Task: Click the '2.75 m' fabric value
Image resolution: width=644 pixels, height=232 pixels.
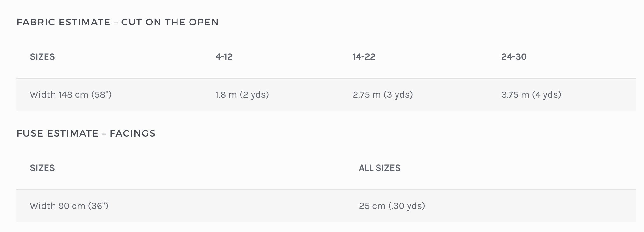Action: 367,95
